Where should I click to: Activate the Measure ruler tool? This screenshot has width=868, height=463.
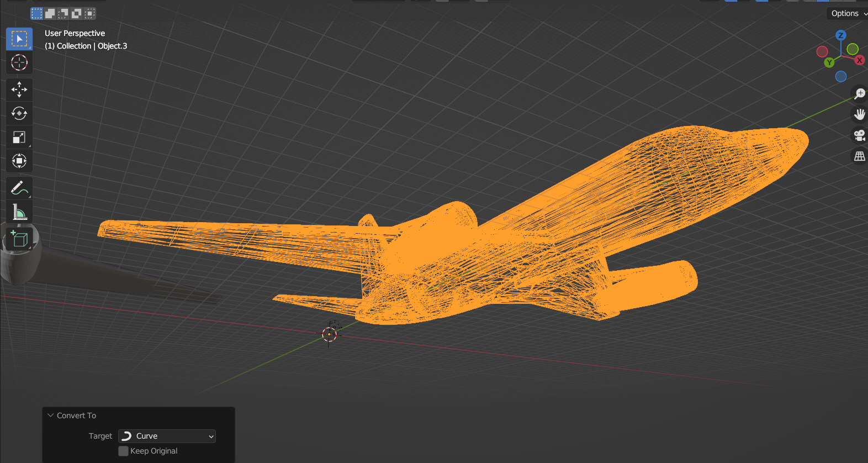[19, 212]
